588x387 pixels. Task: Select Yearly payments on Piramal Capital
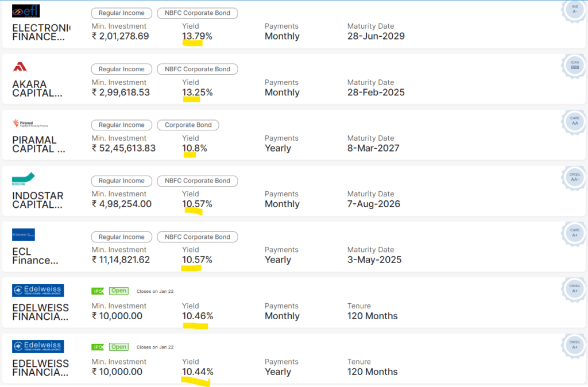tap(278, 149)
